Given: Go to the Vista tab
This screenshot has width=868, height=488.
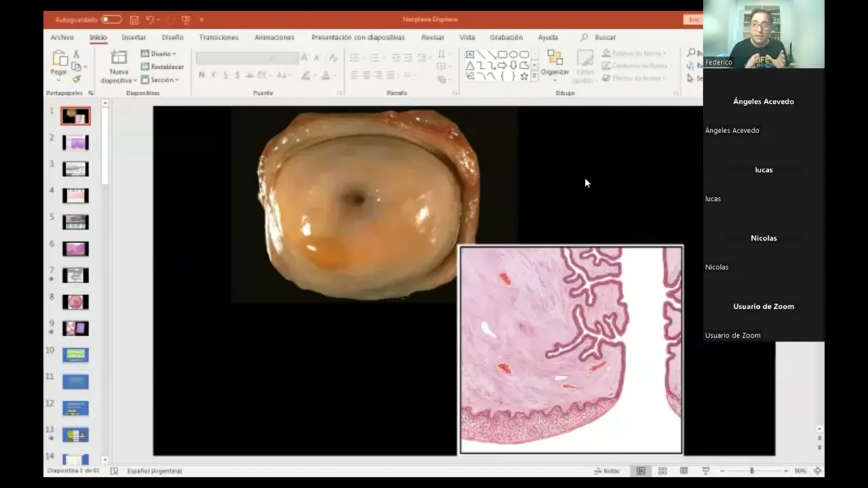Looking at the screenshot, I should [467, 37].
